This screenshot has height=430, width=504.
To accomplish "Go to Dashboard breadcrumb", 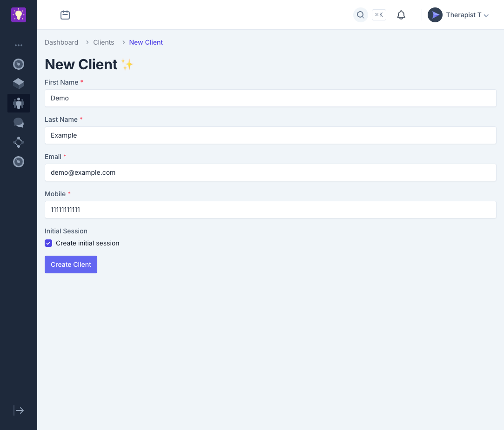I will click(x=61, y=42).
